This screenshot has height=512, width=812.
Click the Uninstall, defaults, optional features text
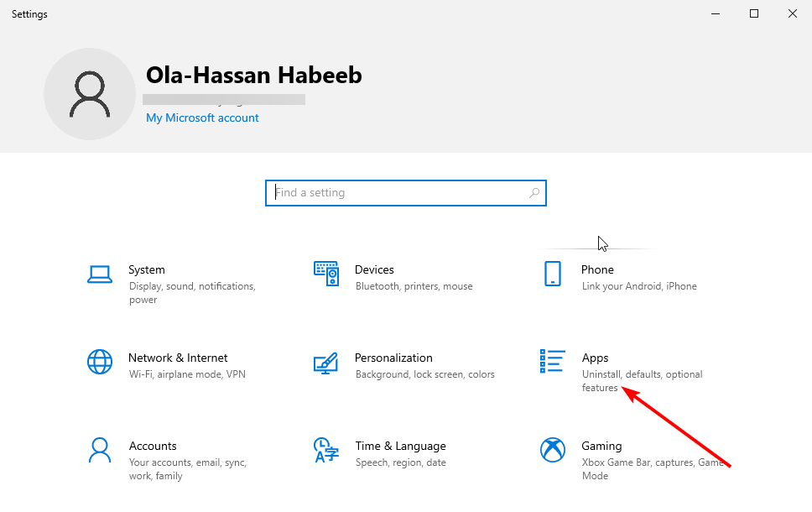click(643, 381)
